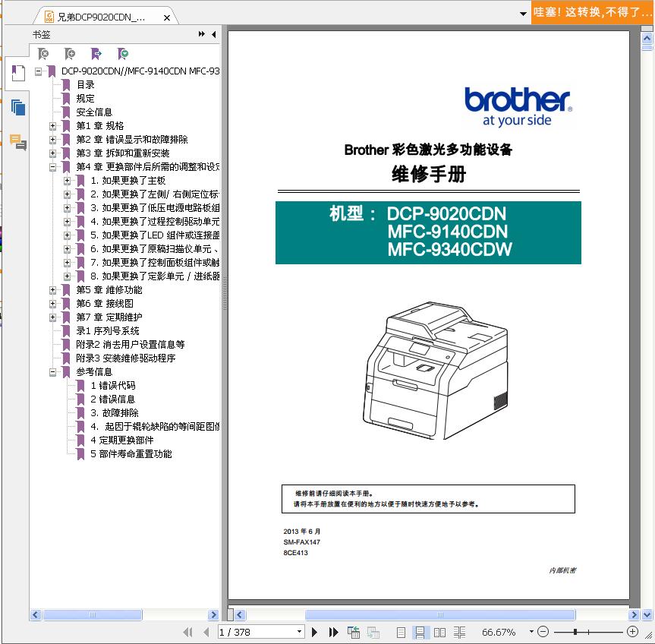Open the page thumbnails sidebar icon

pyautogui.click(x=18, y=107)
